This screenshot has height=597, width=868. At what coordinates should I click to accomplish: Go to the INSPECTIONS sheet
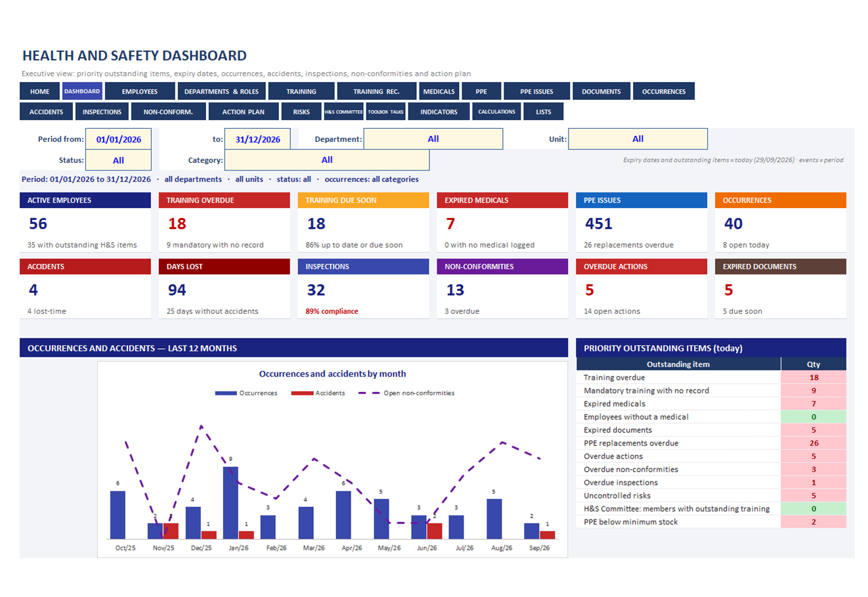pyautogui.click(x=102, y=112)
